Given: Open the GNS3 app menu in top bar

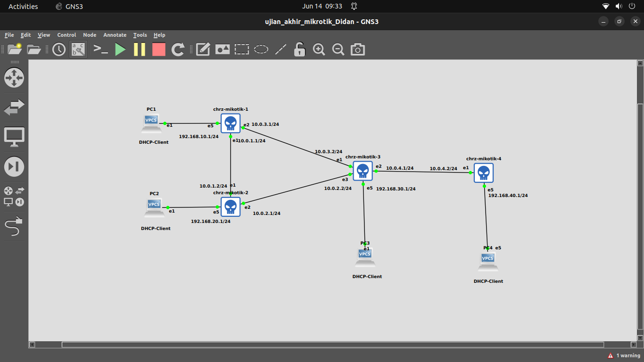Looking at the screenshot, I should (x=69, y=7).
